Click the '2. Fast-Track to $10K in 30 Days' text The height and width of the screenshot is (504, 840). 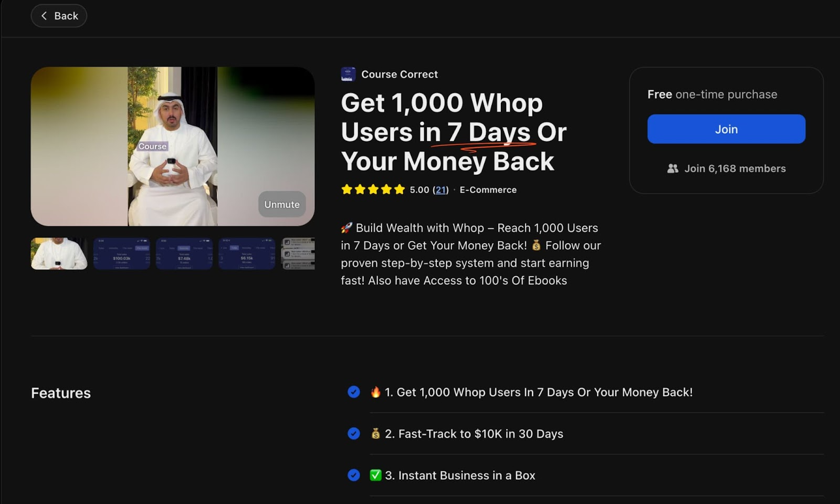click(x=474, y=434)
